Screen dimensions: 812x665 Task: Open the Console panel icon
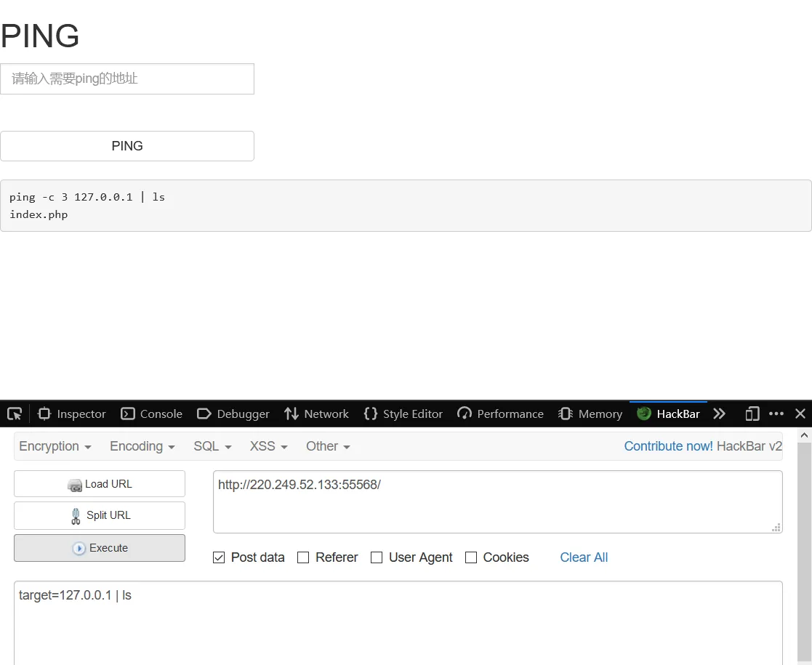[x=127, y=414]
